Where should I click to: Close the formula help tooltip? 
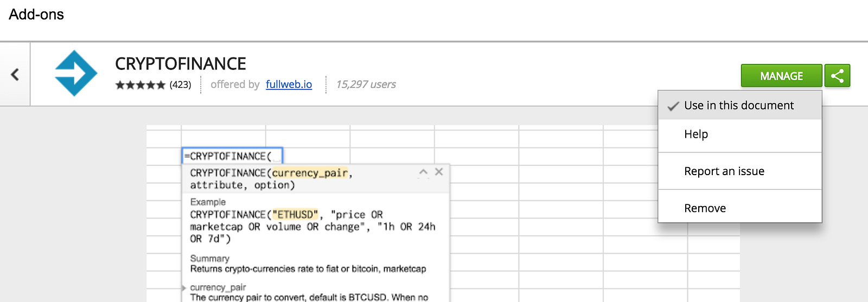coord(439,172)
